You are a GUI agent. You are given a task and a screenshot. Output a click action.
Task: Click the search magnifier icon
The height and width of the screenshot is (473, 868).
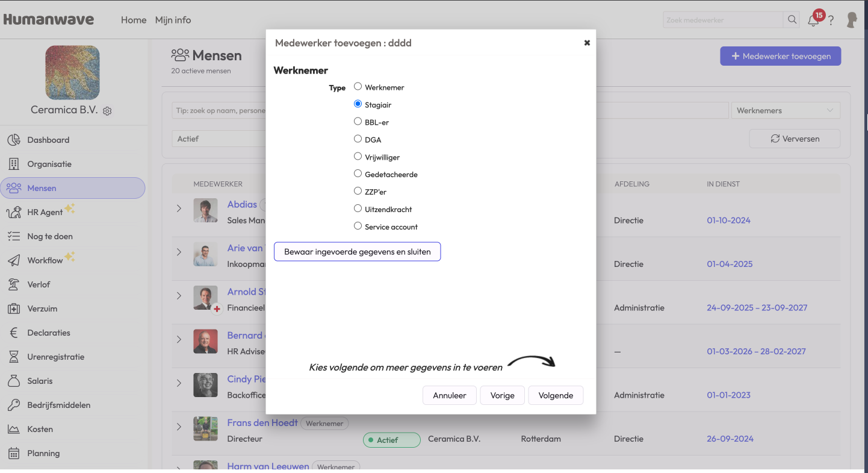[792, 20]
